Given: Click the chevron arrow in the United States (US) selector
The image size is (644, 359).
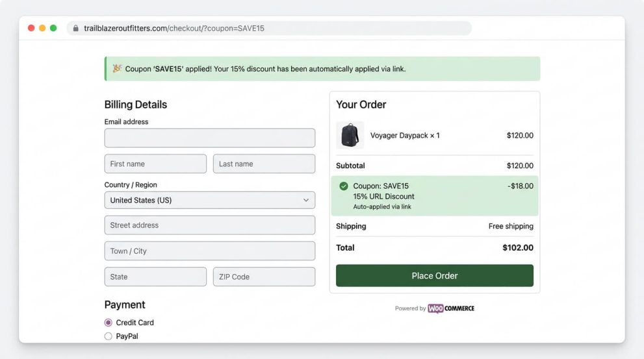Looking at the screenshot, I should click(x=306, y=200).
